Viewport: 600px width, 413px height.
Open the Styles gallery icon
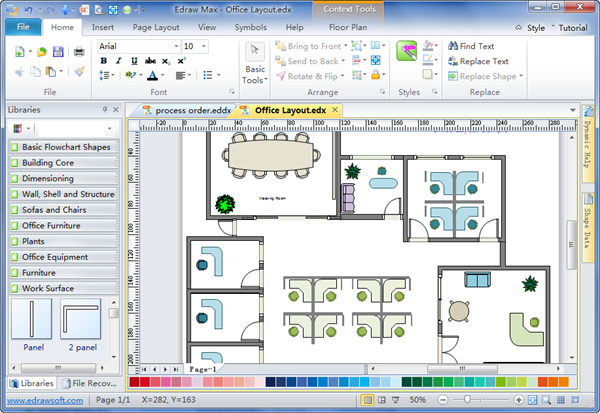pos(407,53)
